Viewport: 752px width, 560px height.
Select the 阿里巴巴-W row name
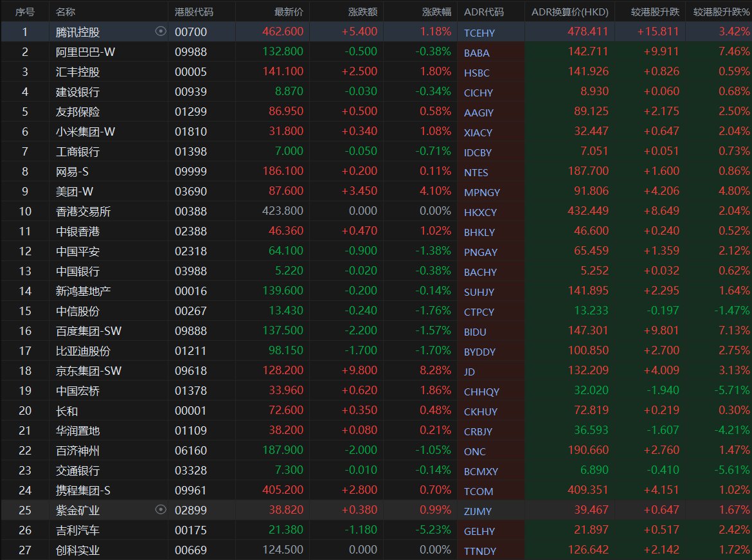[x=85, y=52]
